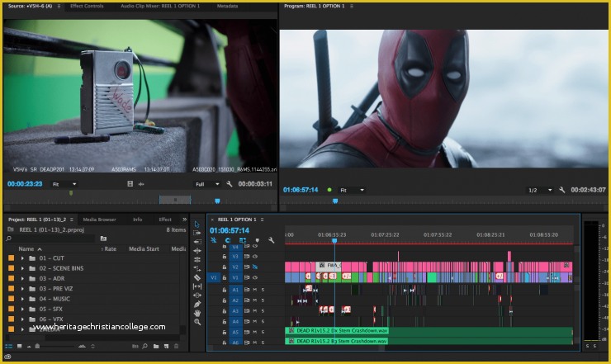The width and height of the screenshot is (611, 364).
Task: Sort by Name column header
Action: pyautogui.click(x=26, y=248)
